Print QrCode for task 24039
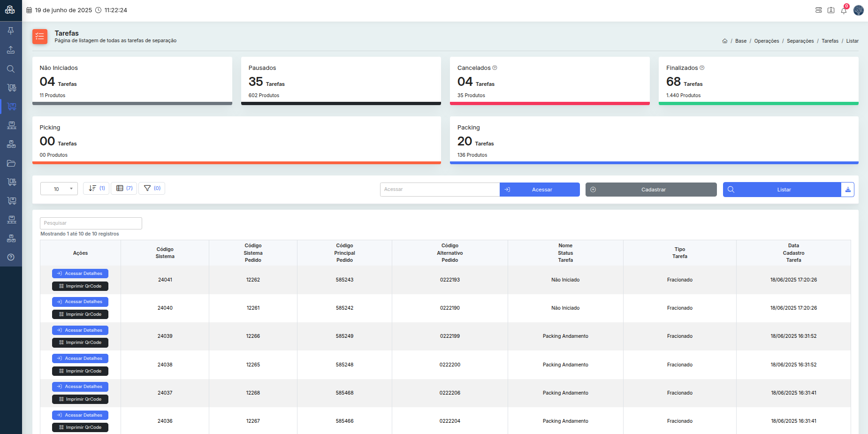 coord(80,343)
